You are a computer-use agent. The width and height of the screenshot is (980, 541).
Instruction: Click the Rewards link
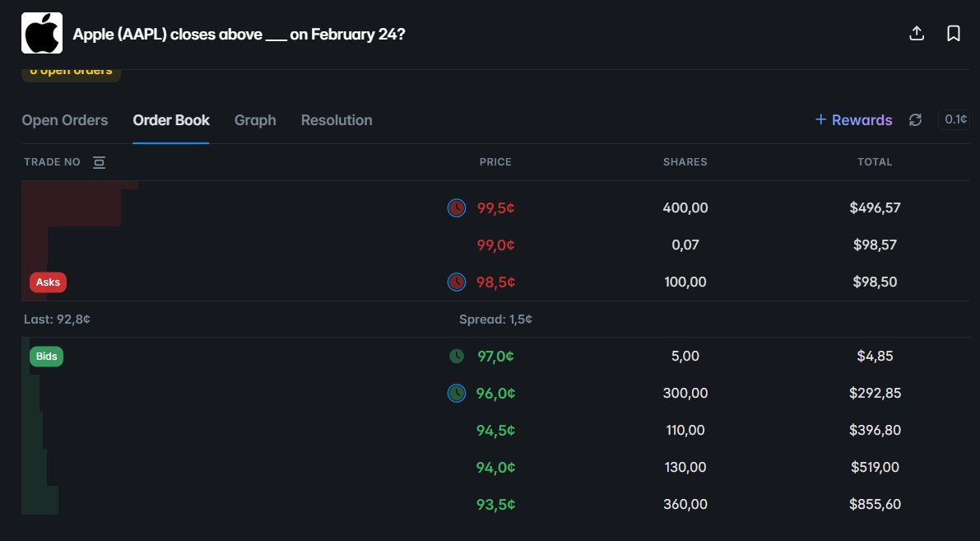[854, 120]
